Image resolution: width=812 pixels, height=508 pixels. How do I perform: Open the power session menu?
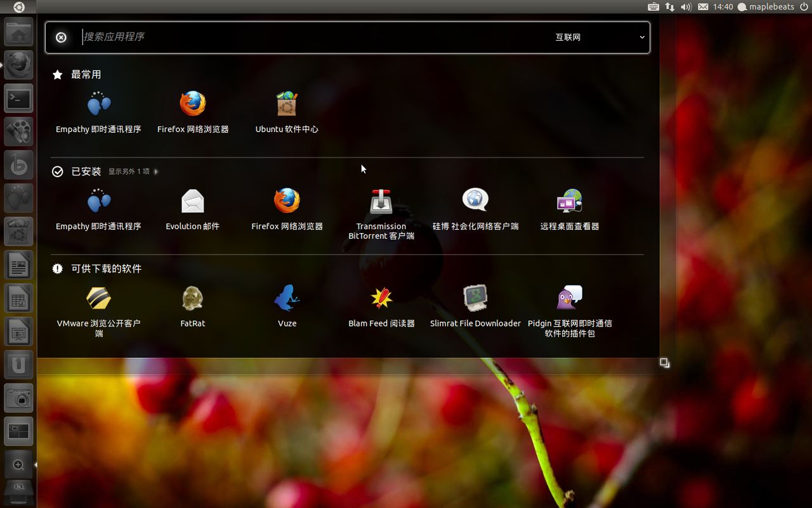804,7
